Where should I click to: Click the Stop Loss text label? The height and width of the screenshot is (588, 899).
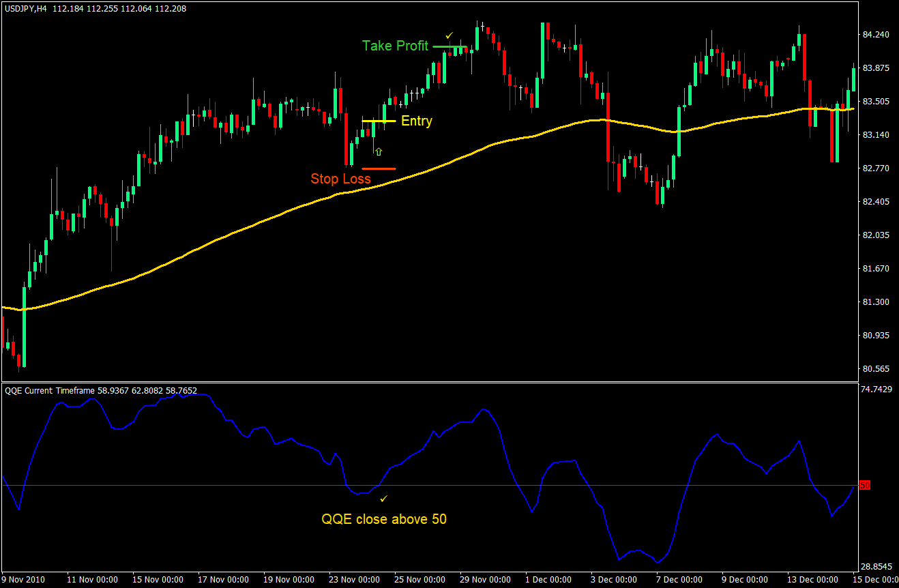pos(340,179)
